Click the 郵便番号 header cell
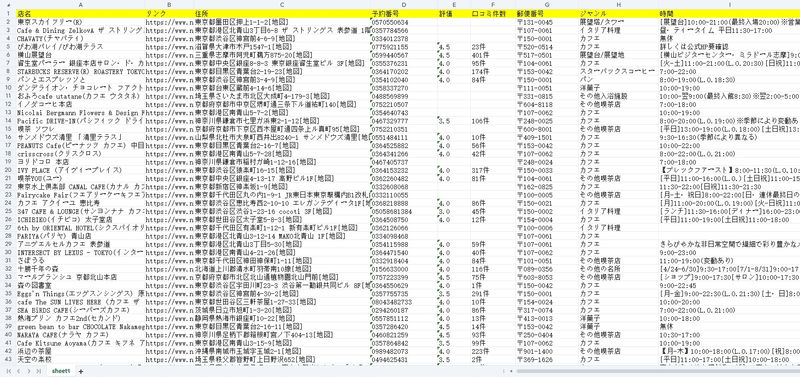 click(547, 14)
